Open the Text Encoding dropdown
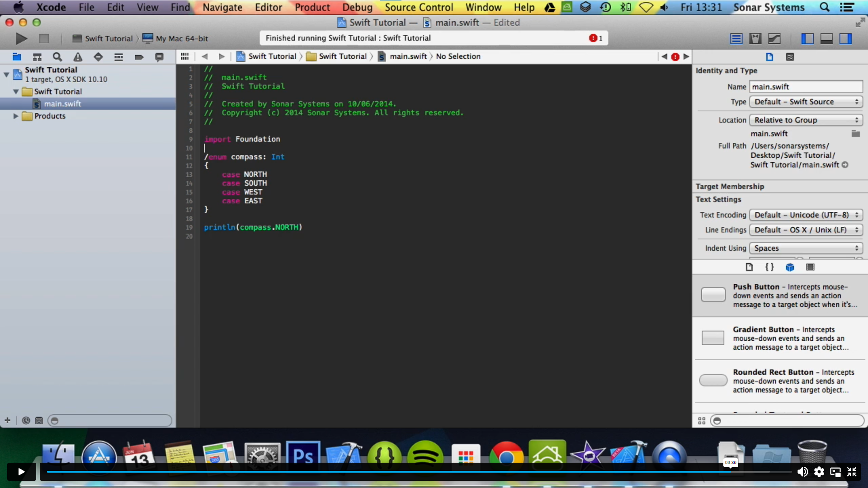The width and height of the screenshot is (868, 488). pyautogui.click(x=805, y=215)
